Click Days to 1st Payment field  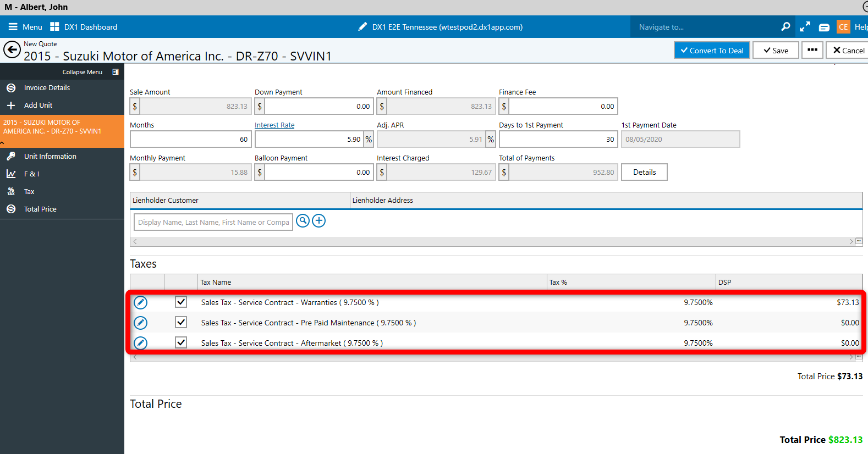point(558,139)
